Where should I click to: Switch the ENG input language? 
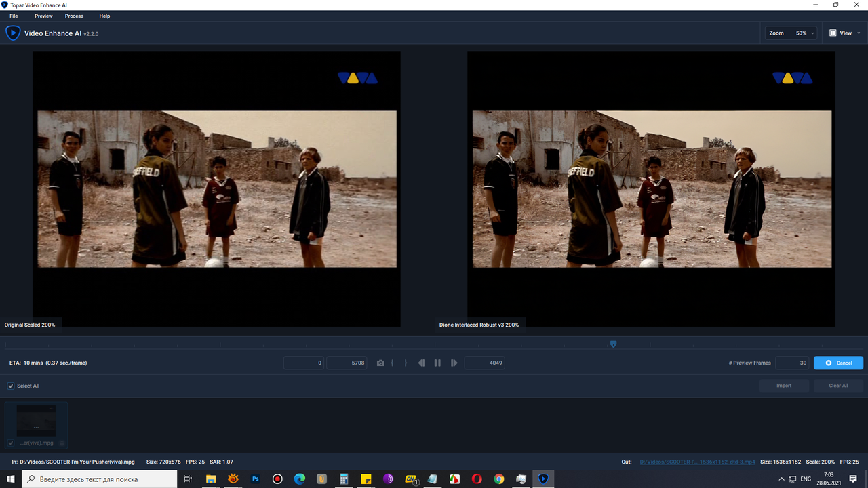[806, 479]
